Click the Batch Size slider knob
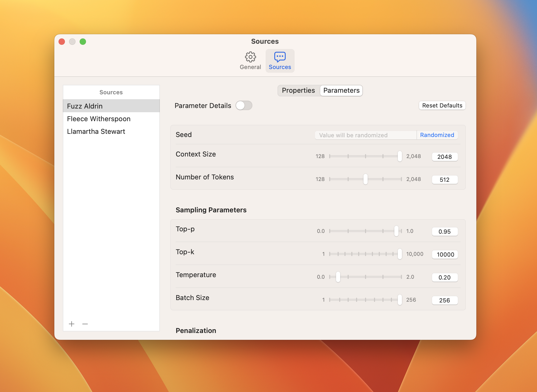This screenshot has height=392, width=537. (x=400, y=300)
